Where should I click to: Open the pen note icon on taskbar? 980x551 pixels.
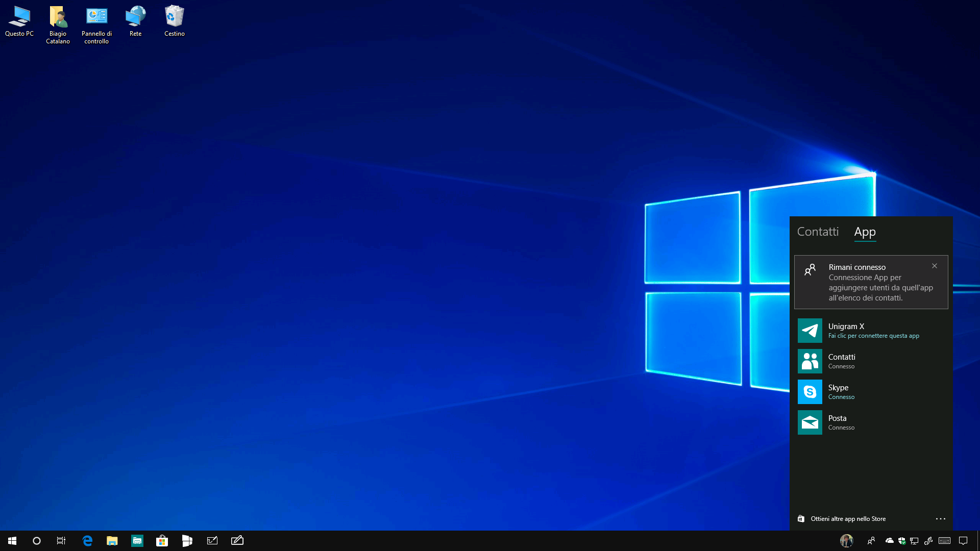[x=237, y=541]
